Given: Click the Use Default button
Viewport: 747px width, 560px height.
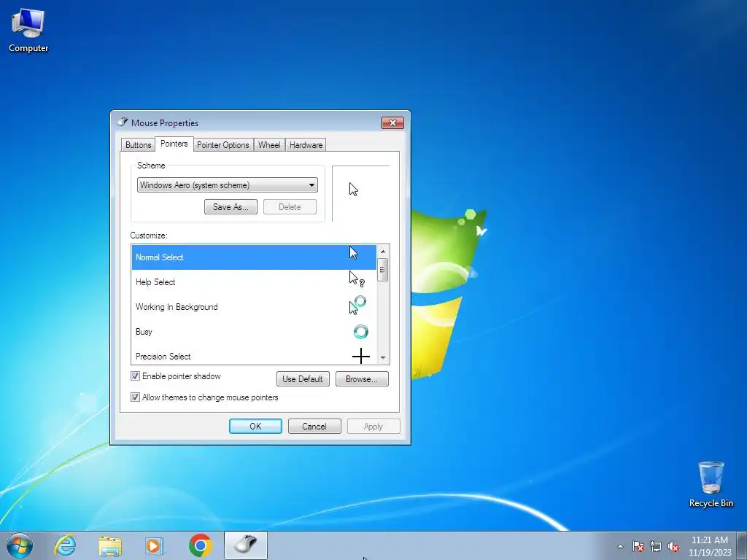Looking at the screenshot, I should point(303,378).
